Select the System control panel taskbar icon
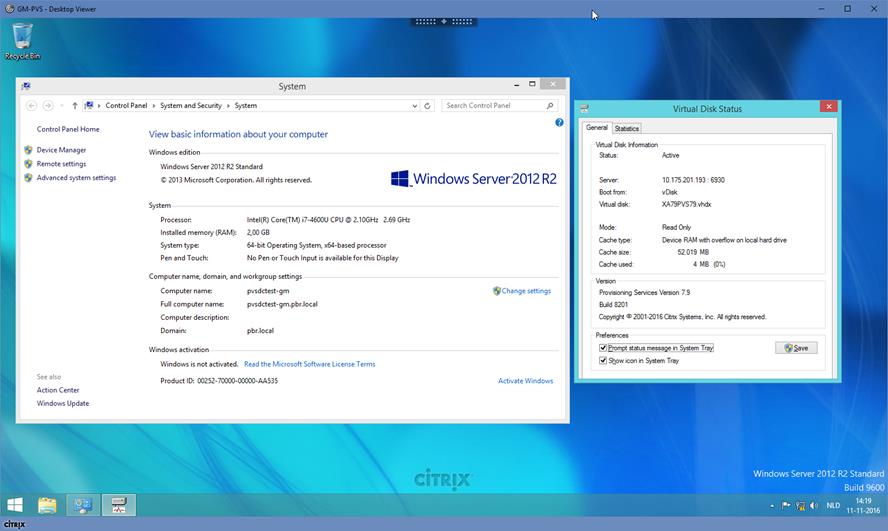This screenshot has height=531, width=888. pyautogui.click(x=83, y=504)
